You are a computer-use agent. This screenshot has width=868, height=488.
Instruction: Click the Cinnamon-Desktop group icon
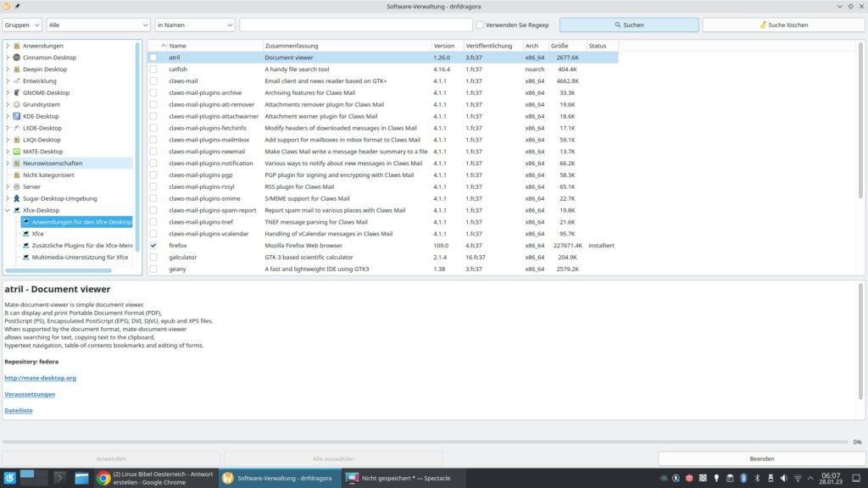17,58
